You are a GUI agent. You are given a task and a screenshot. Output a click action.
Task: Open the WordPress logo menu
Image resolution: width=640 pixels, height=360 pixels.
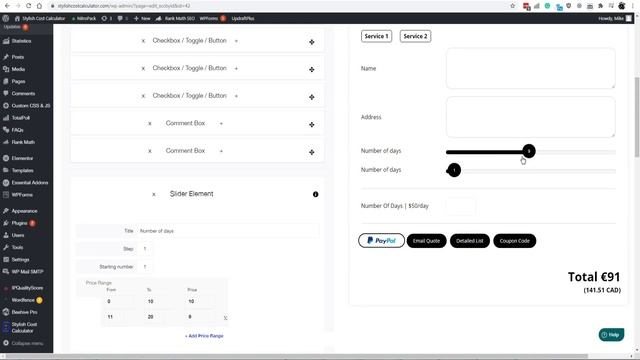(6, 18)
